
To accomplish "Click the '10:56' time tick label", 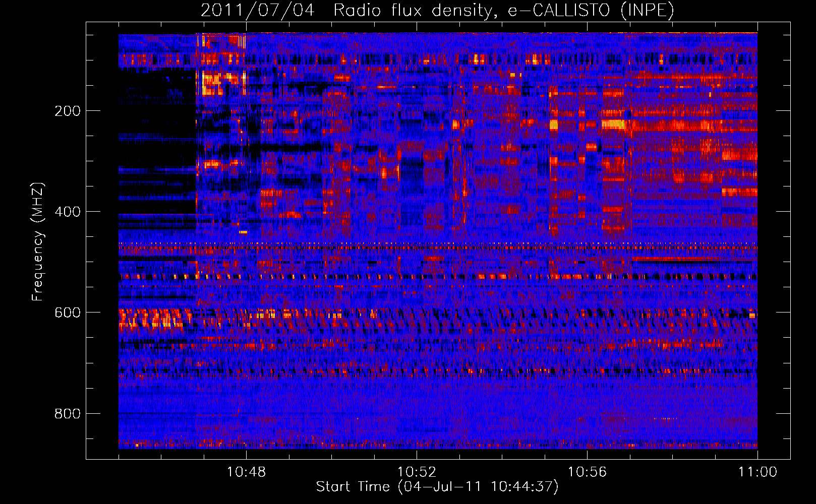I will click(587, 472).
